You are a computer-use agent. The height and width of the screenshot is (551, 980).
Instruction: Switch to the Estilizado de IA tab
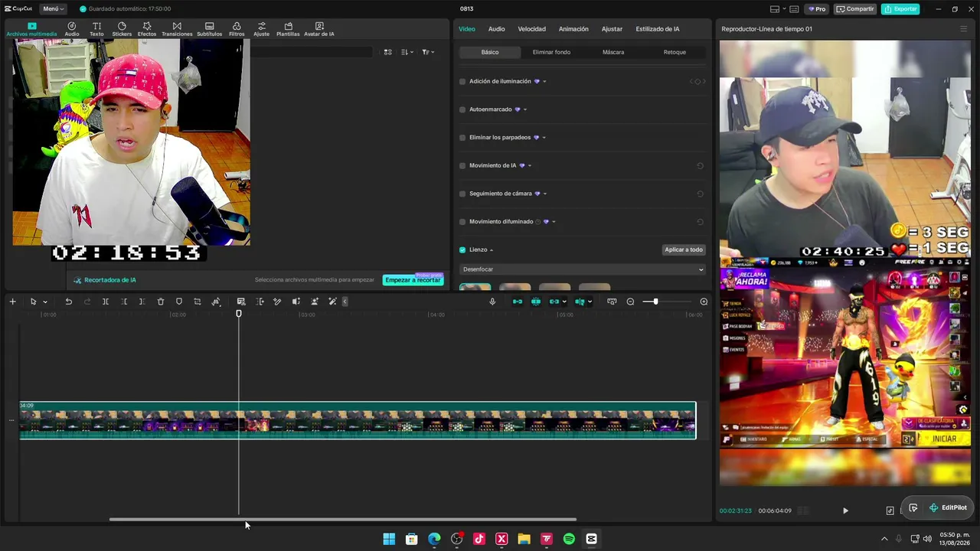pyautogui.click(x=658, y=29)
